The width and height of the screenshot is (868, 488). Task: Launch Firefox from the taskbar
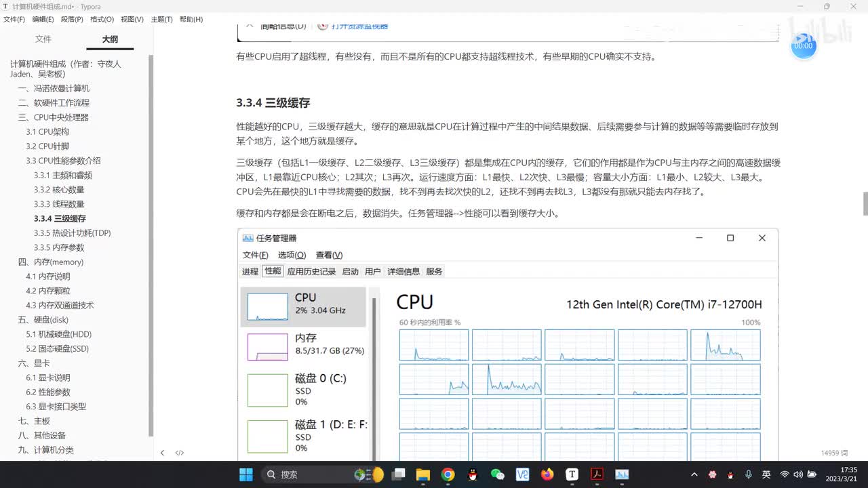547,474
